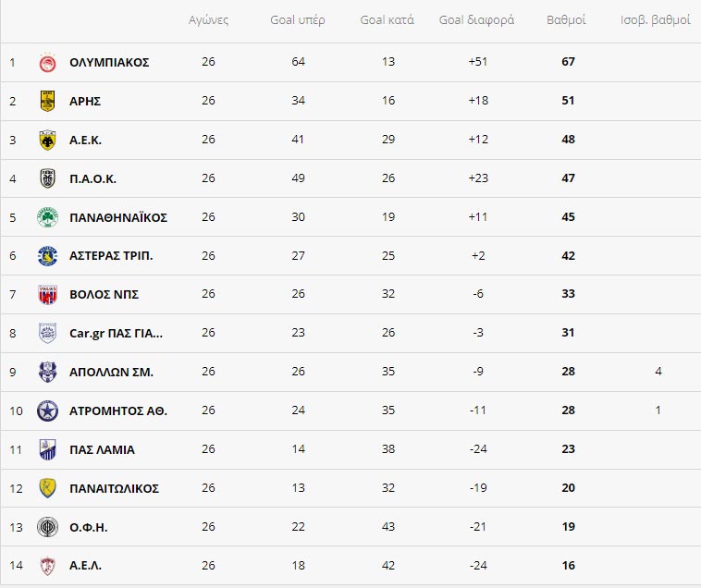Screen dimensions: 701x588
Task: Click the ΑΡΗΣ yellow team logo
Action: [x=47, y=101]
